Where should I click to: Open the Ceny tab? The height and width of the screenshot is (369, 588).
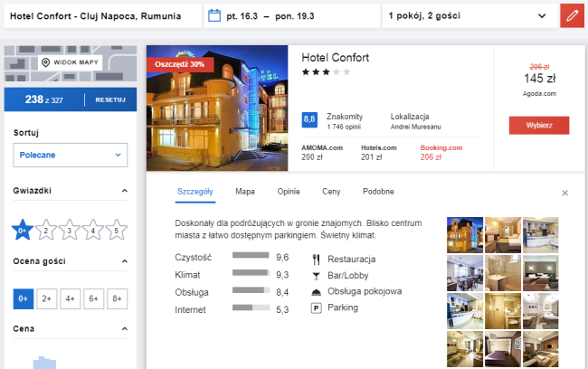(331, 192)
